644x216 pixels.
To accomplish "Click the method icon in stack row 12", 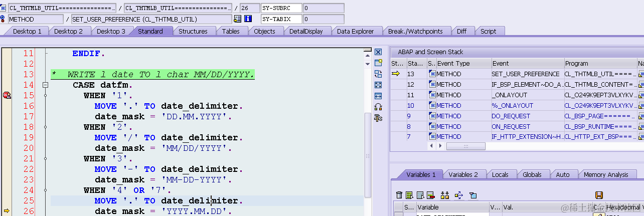I will tap(432, 84).
